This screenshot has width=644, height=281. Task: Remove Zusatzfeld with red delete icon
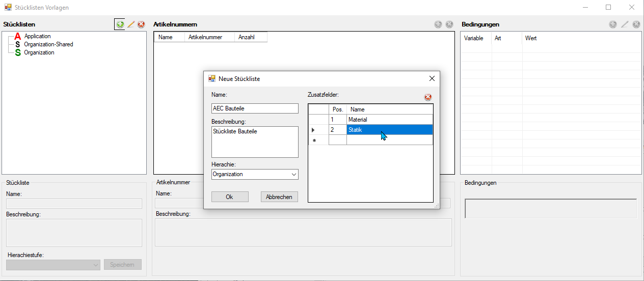click(428, 97)
